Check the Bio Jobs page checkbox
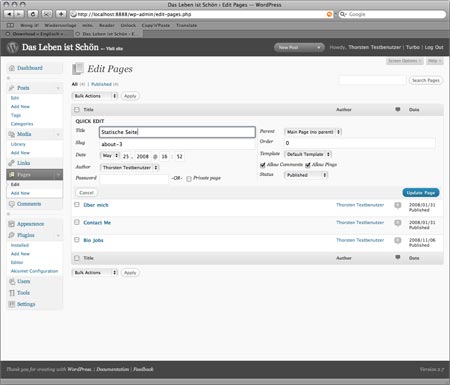The image size is (450, 385). pos(77,240)
